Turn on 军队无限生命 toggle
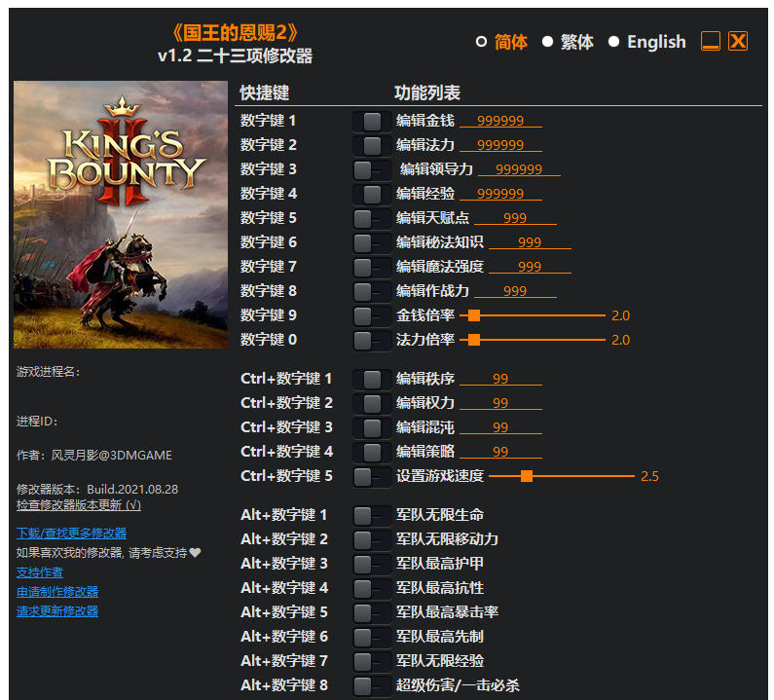The height and width of the screenshot is (700, 774). [372, 515]
